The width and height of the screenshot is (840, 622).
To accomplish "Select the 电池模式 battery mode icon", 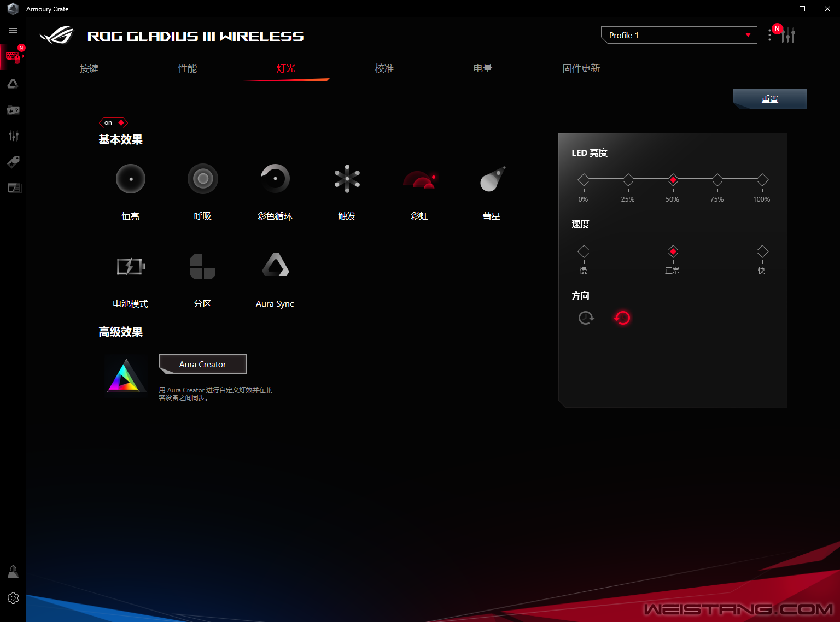I will [131, 266].
